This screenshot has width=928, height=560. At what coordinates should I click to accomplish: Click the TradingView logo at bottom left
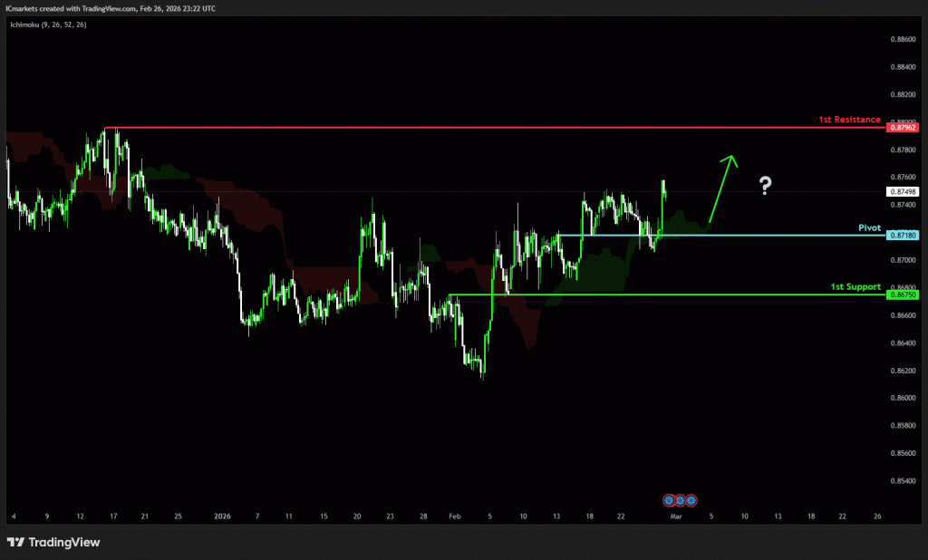point(53,542)
